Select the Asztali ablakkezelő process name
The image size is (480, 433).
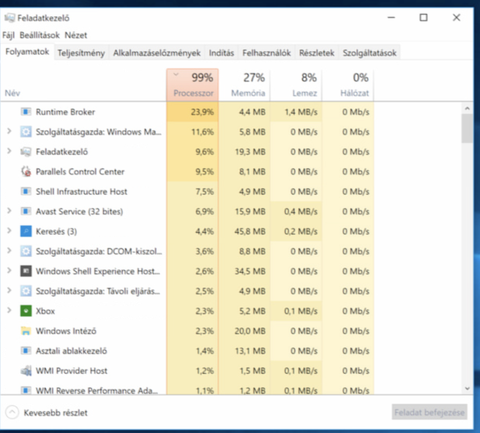(71, 351)
